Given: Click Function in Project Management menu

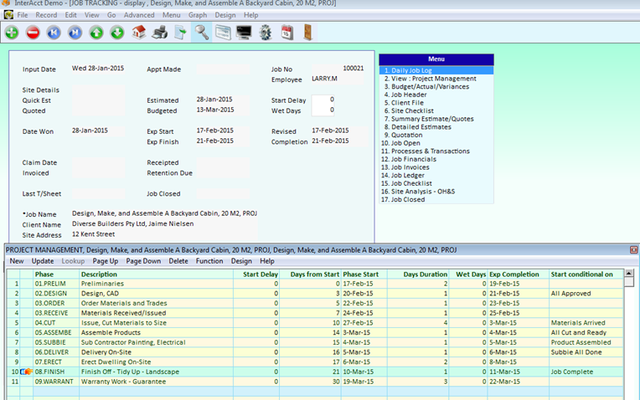Looking at the screenshot, I should click(x=209, y=261).
